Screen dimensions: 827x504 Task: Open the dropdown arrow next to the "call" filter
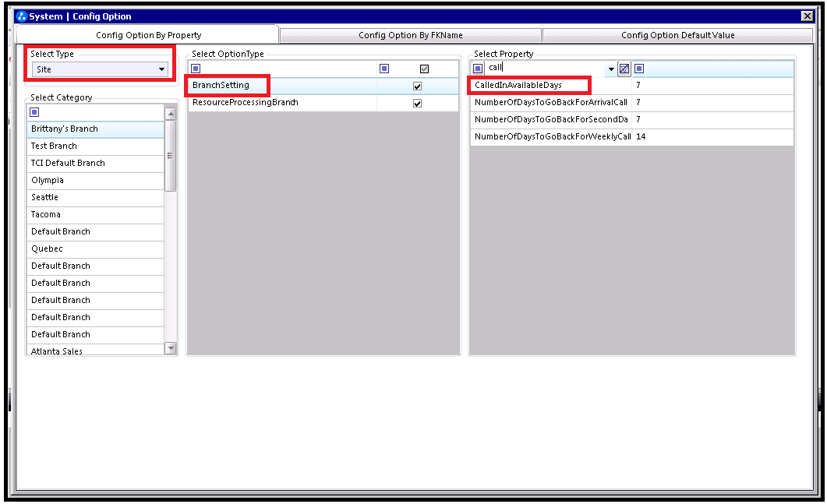pos(611,69)
